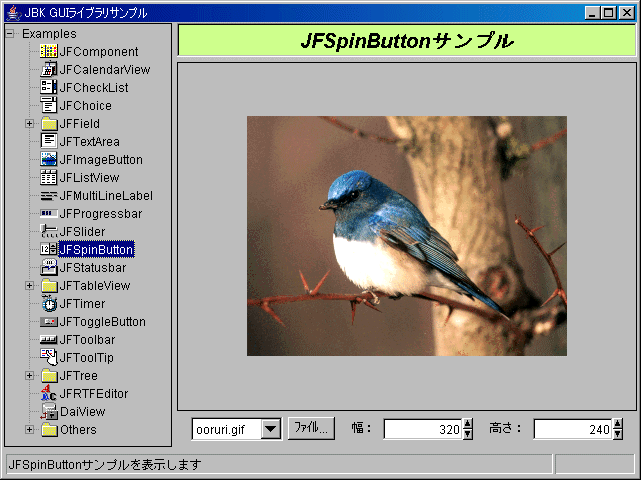The width and height of the screenshot is (641, 480).
Task: Select JFRTFEditor in the tree
Action: [x=94, y=393]
